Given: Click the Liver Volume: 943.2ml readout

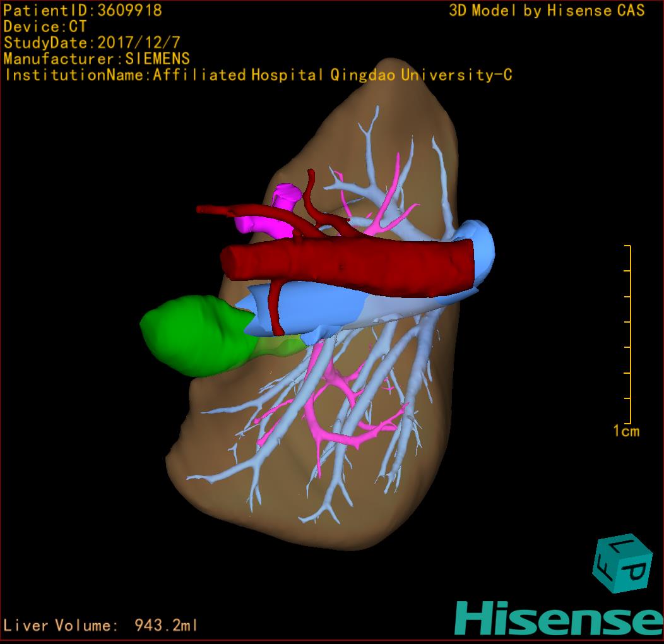Looking at the screenshot, I should 100,625.
